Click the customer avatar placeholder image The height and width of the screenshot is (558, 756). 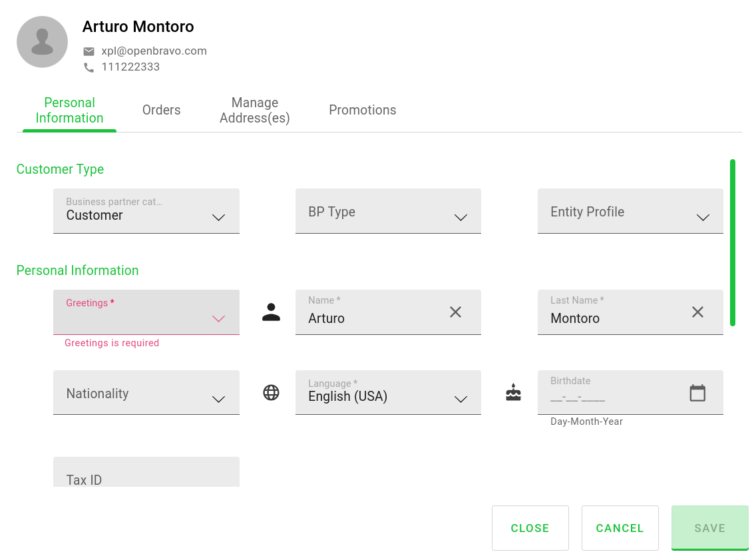42,42
